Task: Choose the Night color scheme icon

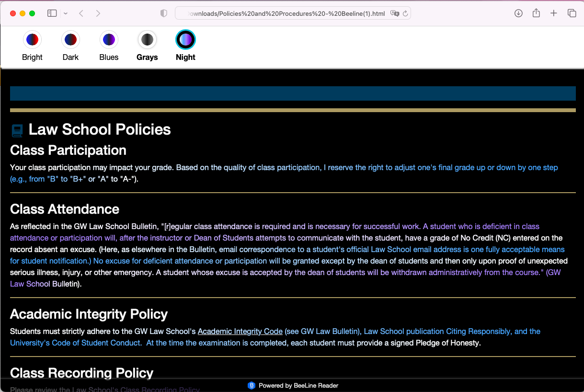Action: coord(185,39)
